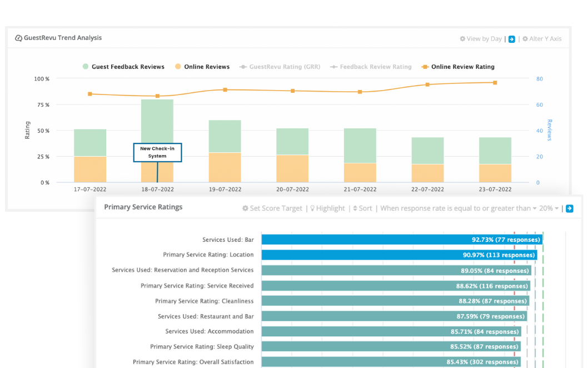The image size is (588, 368).
Task: Click the Reservation and Reception Services 89.05% bar
Action: tap(396, 271)
